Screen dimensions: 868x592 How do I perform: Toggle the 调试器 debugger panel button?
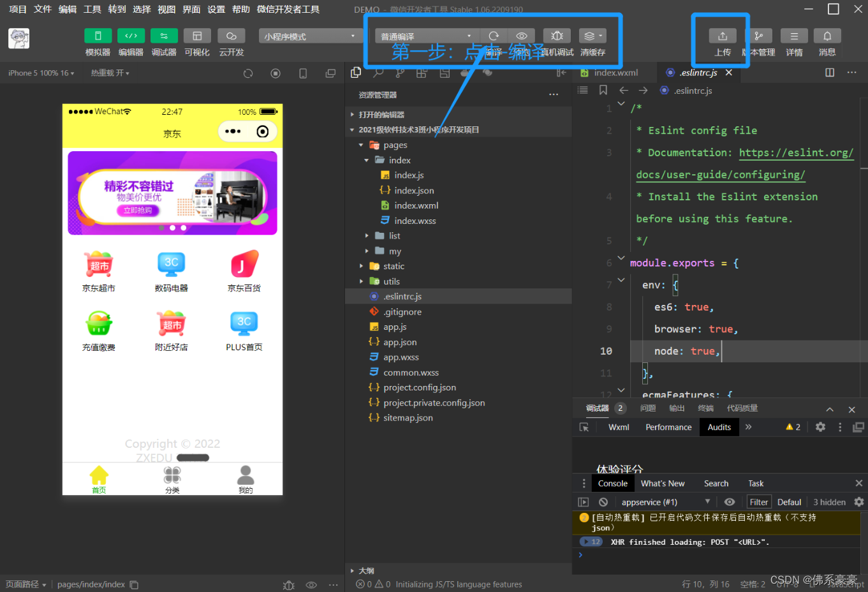point(164,36)
